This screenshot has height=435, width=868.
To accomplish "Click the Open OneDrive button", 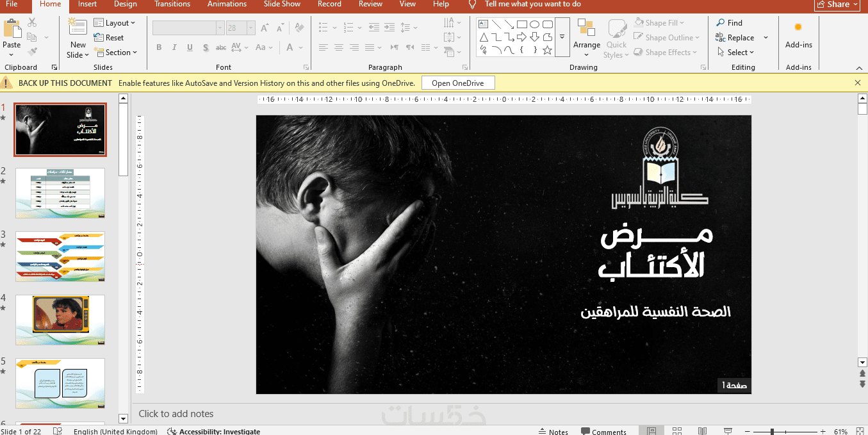I will [458, 83].
